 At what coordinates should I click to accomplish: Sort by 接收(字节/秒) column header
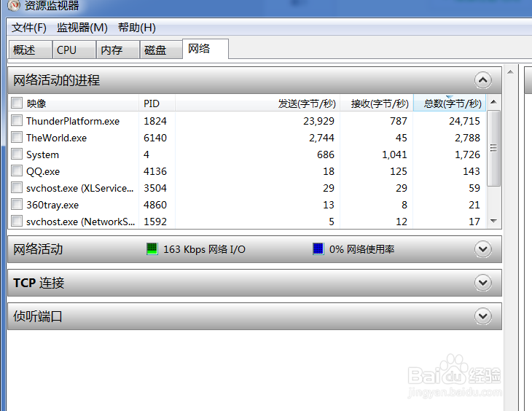(x=376, y=103)
